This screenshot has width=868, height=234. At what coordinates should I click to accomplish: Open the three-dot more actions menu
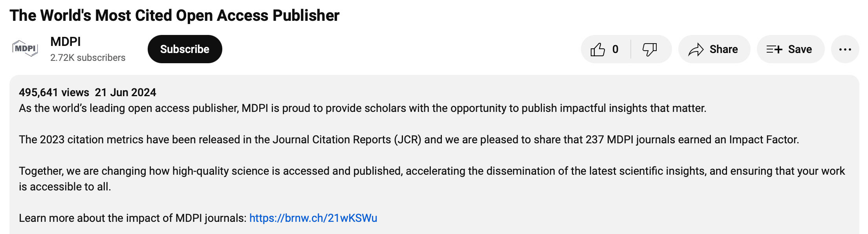pos(845,49)
